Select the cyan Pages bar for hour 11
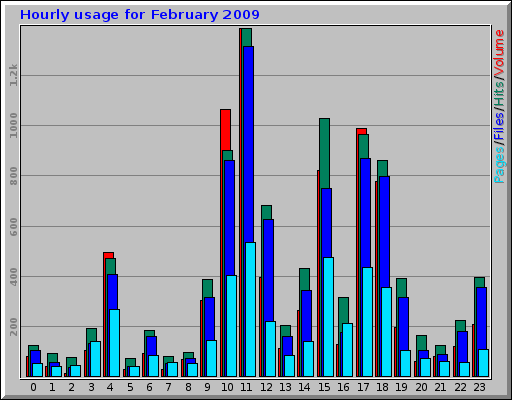 point(250,309)
